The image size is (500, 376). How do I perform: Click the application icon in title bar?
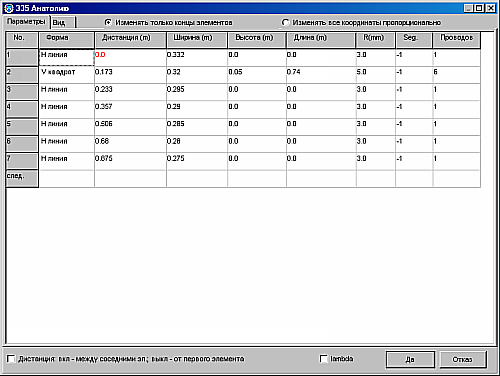[9, 8]
